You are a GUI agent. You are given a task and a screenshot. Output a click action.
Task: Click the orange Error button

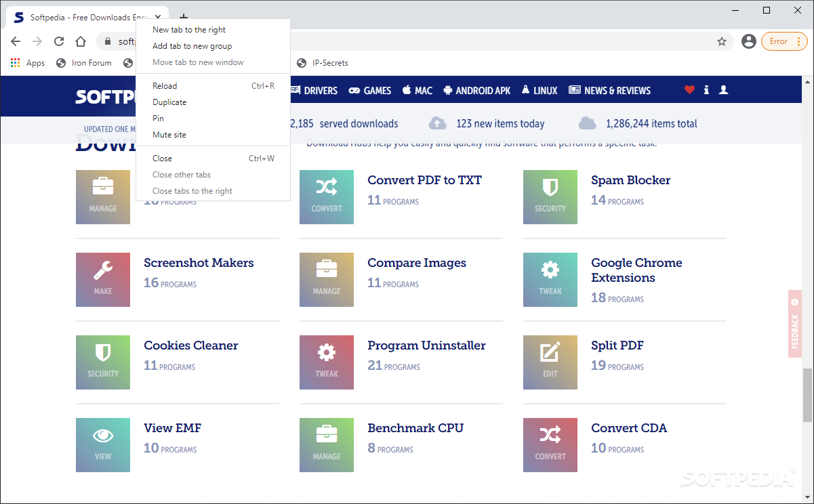click(x=784, y=41)
